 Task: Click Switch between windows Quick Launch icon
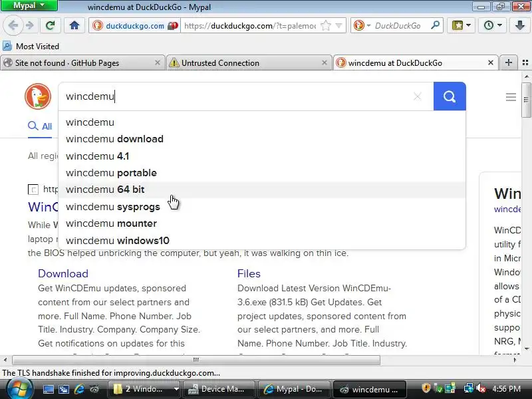64,389
